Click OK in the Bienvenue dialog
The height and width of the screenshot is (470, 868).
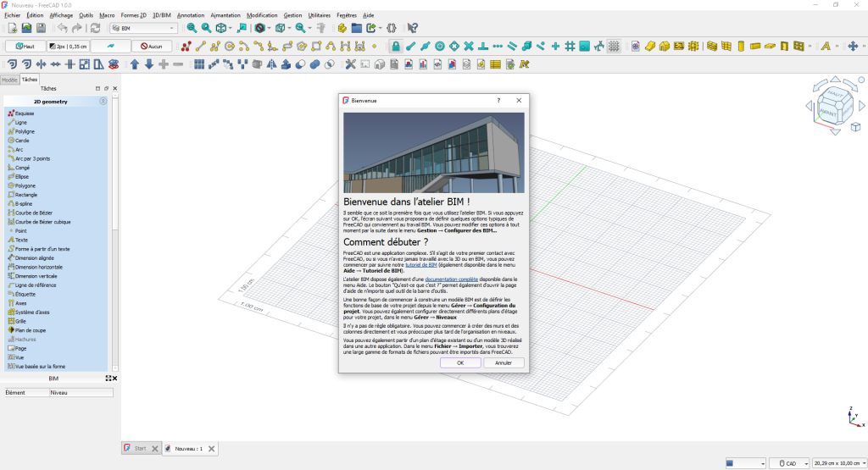tap(460, 362)
